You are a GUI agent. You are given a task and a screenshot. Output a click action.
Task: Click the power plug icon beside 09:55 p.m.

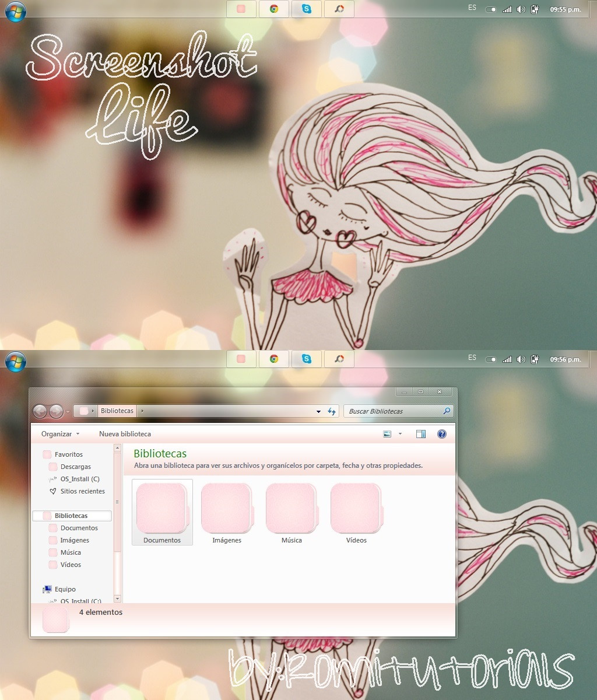[535, 9]
